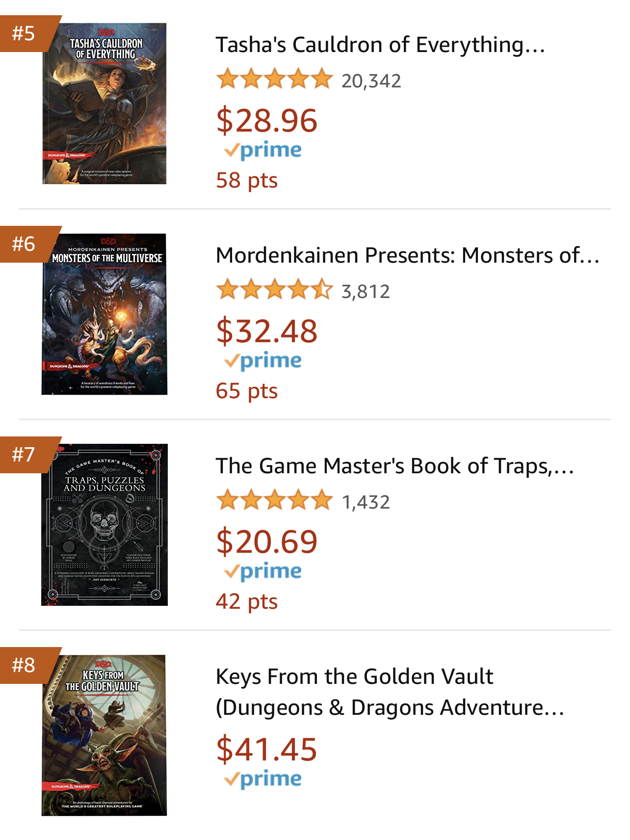Click the star rating for Game Master's Book
Screen dimensions: 630x840
(274, 501)
